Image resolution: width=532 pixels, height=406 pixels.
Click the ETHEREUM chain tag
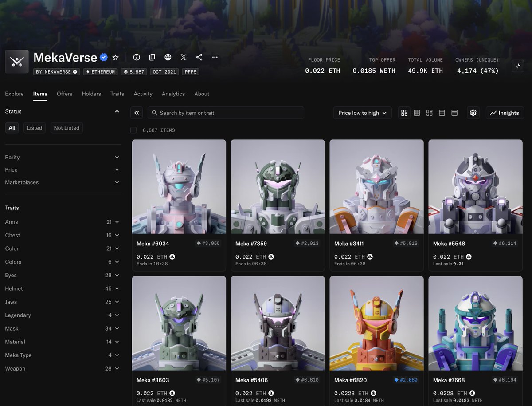(x=100, y=72)
